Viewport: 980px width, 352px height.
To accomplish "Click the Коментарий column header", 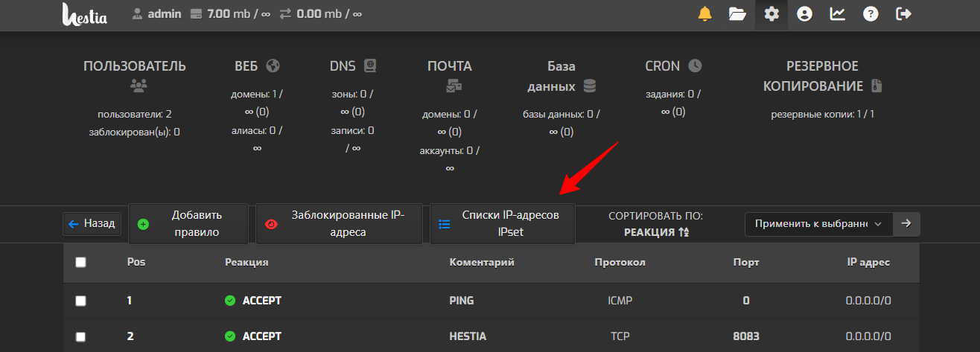I will 482,262.
